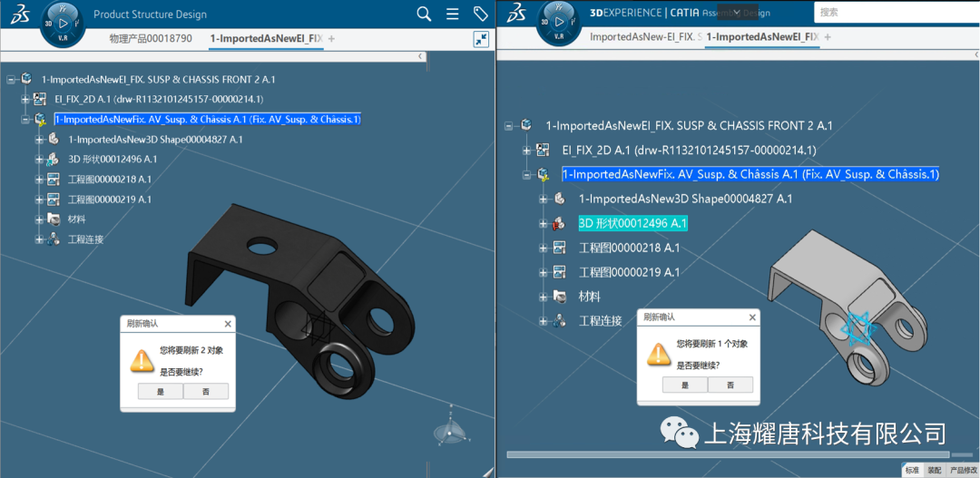The image size is (980, 478).
Task: Collapse 1-ImportedAsNewFix node in left tree
Action: (x=25, y=120)
